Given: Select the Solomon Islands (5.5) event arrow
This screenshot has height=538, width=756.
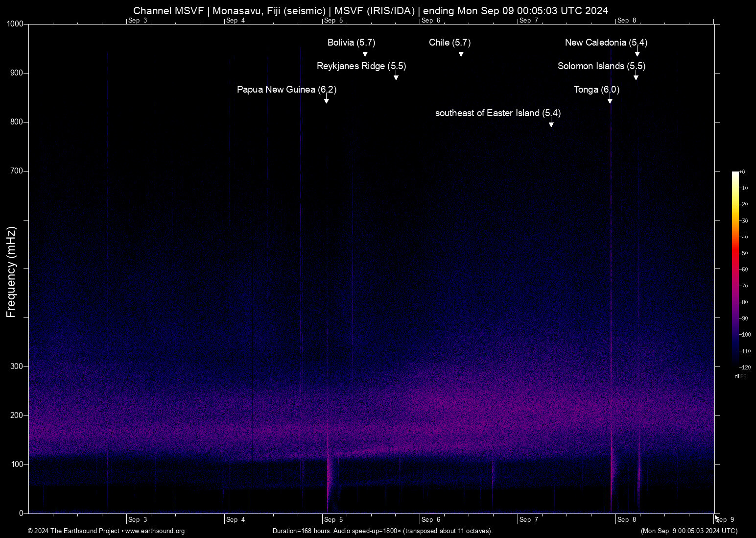Looking at the screenshot, I should click(636, 76).
